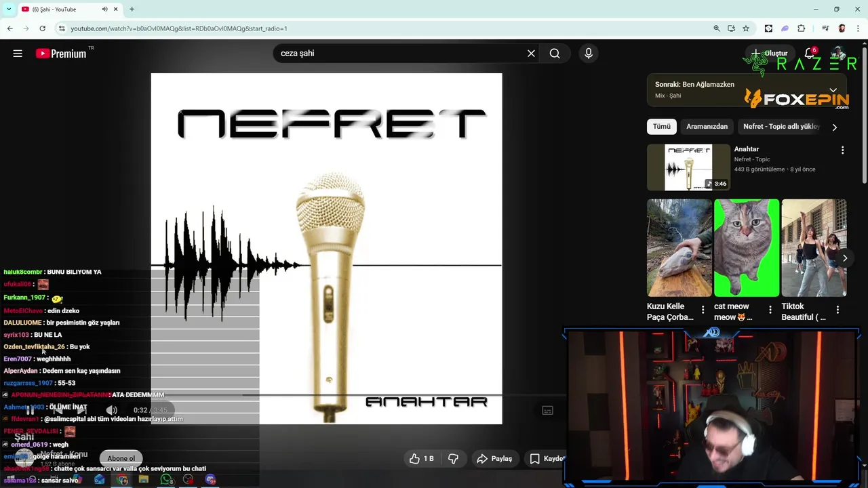868x488 pixels.
Task: Open notifications bell with 6 badge
Action: tap(810, 54)
